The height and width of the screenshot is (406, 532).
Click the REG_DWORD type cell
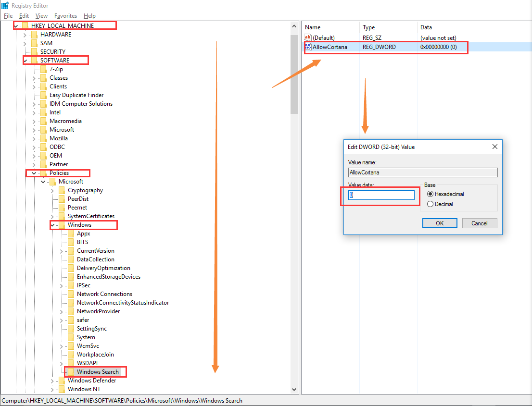(379, 47)
